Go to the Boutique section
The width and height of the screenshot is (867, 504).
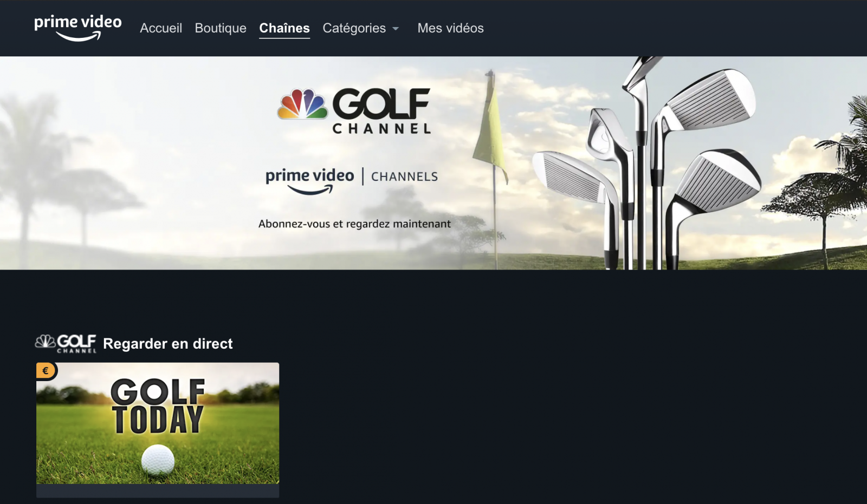221,28
